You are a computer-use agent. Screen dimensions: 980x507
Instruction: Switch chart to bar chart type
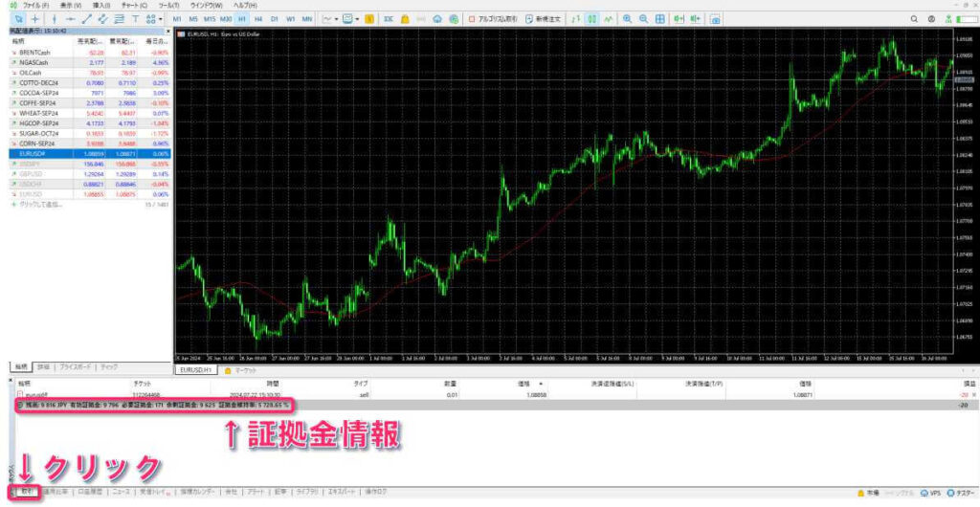pos(576,19)
